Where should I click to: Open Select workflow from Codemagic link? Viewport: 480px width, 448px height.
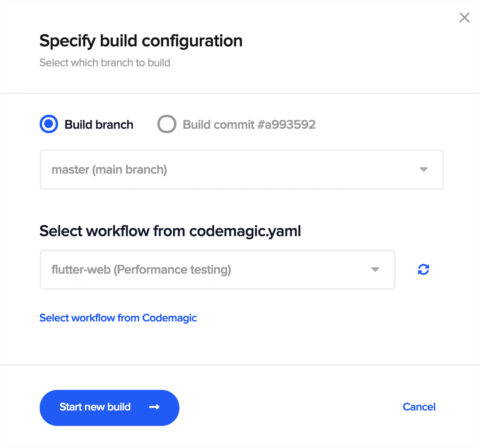(x=118, y=318)
